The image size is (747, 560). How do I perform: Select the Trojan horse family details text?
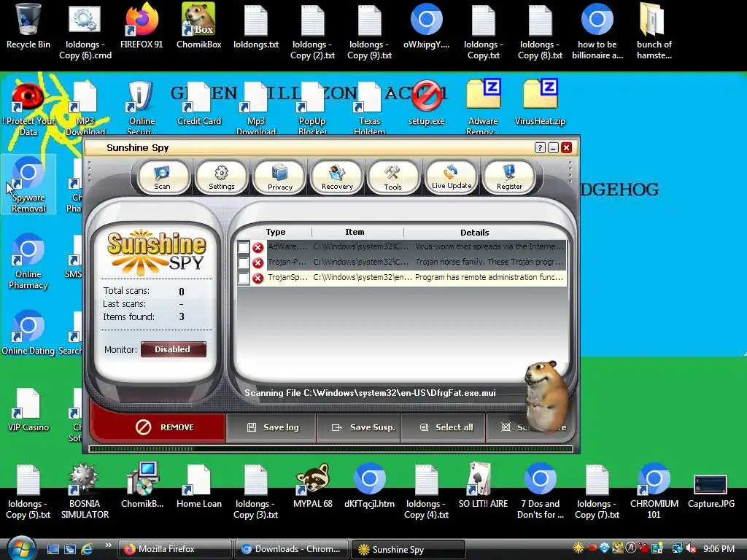tap(489, 262)
